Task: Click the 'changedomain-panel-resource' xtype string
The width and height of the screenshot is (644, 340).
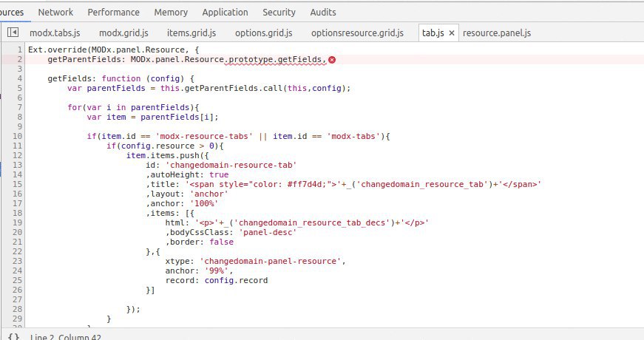Action: 271,261
